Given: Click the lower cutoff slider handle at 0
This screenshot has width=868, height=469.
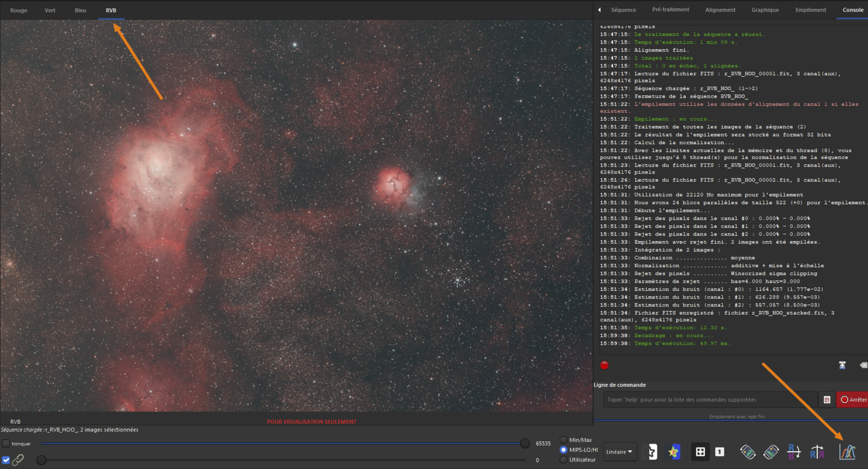Looking at the screenshot, I should point(41,460).
